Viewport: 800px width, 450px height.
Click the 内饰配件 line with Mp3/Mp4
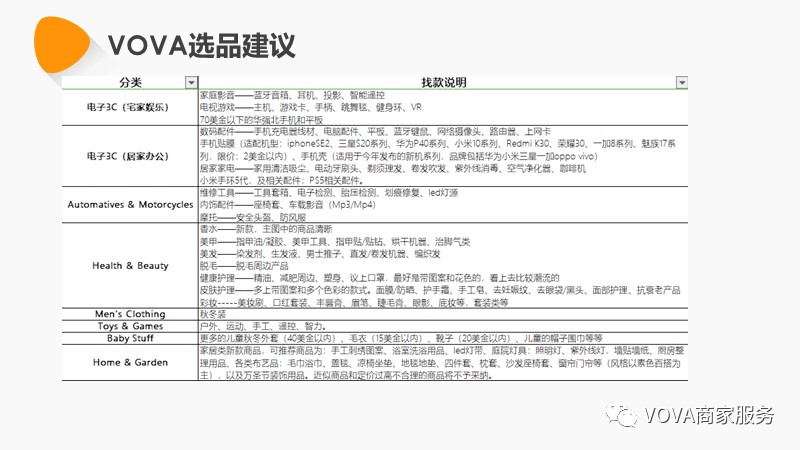[x=287, y=205]
